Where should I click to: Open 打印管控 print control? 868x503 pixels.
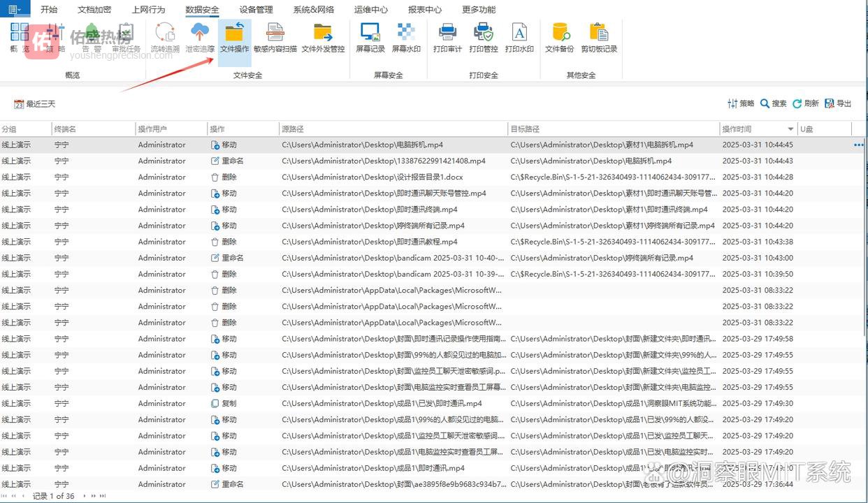(x=484, y=38)
